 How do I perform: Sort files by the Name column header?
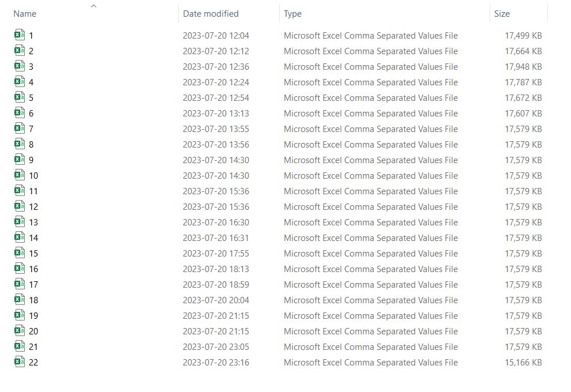point(25,14)
